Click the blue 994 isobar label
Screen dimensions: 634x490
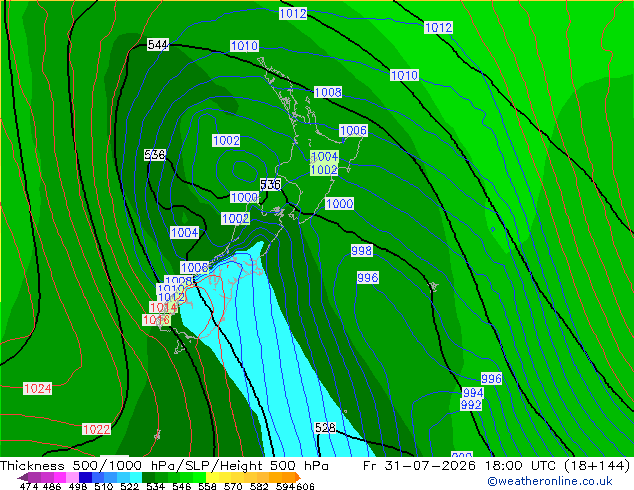pyautogui.click(x=473, y=393)
